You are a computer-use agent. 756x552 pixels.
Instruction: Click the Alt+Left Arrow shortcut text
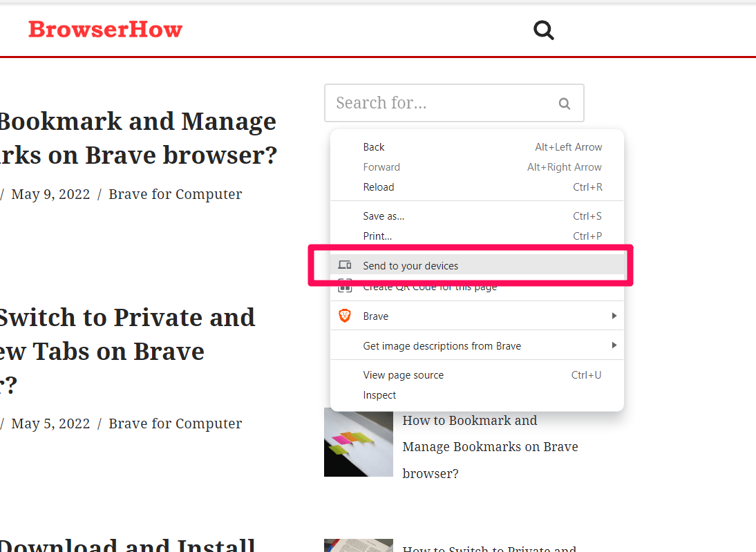(x=569, y=147)
